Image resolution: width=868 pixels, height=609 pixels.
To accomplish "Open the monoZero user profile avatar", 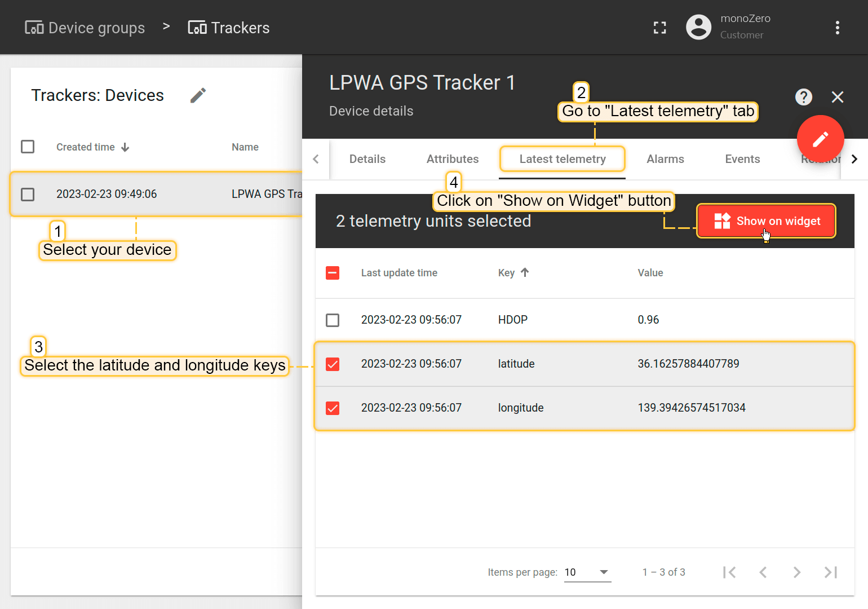I will click(698, 27).
